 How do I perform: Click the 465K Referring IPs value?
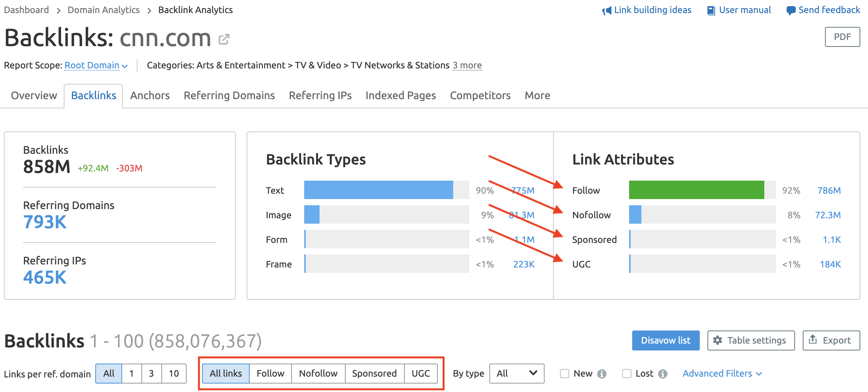click(45, 277)
